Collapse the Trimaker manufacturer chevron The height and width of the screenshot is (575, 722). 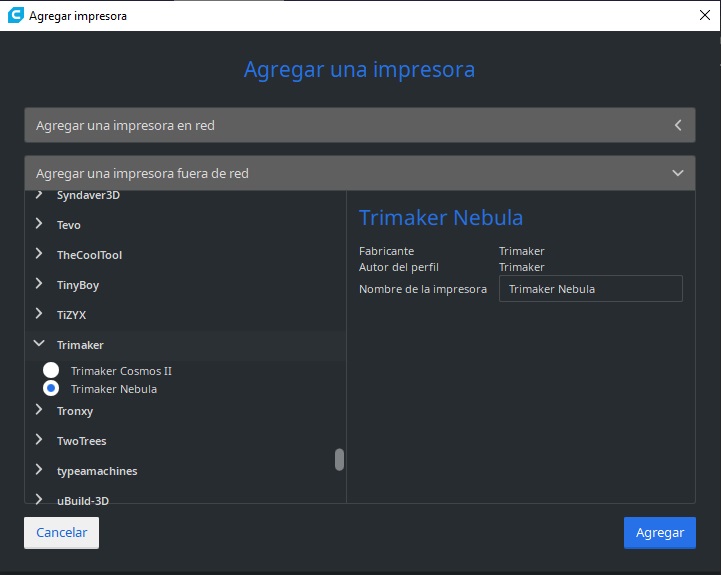(x=39, y=345)
